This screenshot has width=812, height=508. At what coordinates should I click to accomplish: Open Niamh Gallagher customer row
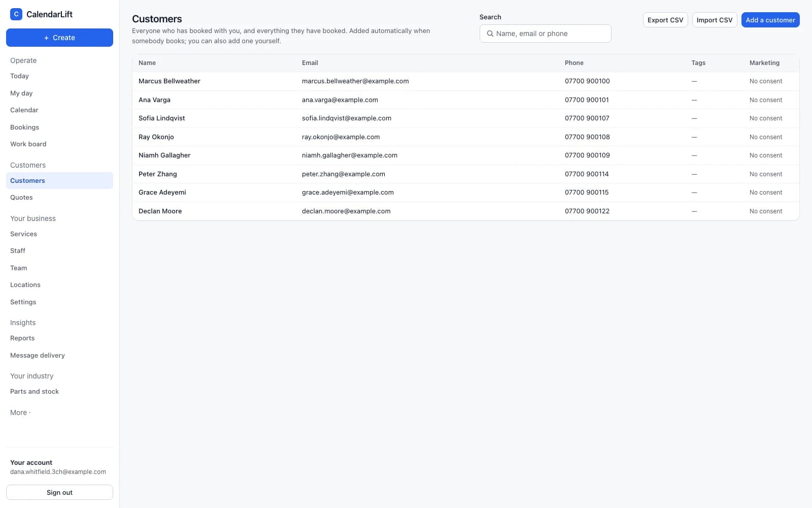[465, 155]
